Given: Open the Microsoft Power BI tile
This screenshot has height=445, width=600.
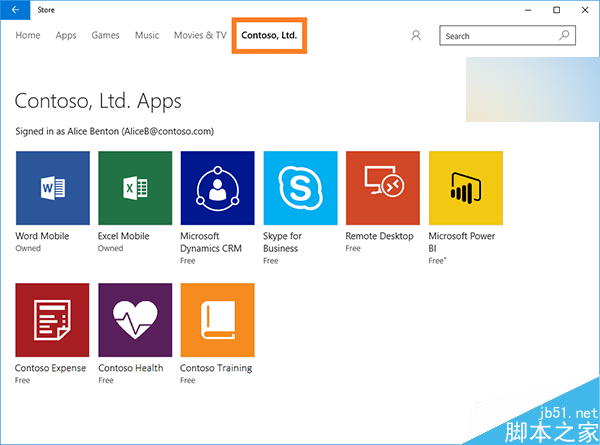Looking at the screenshot, I should coord(465,188).
